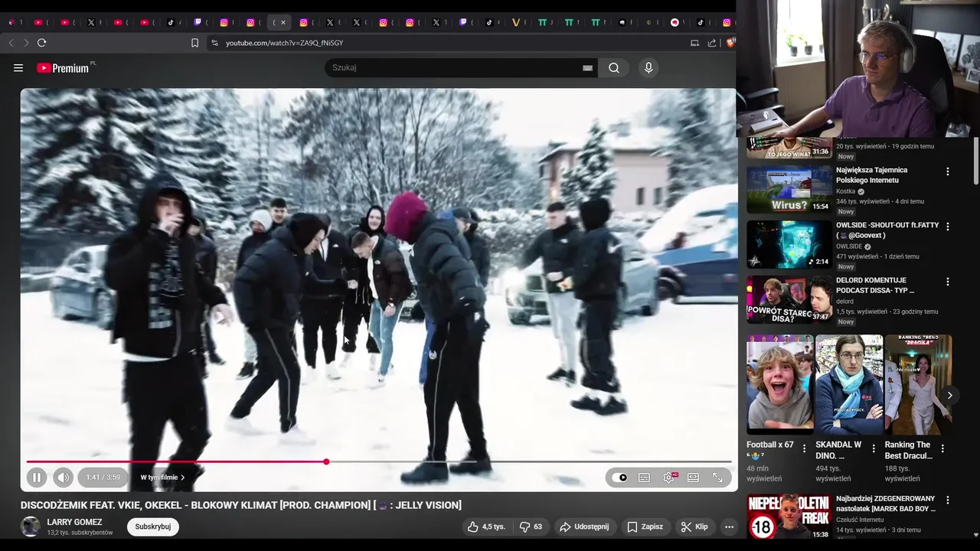Image resolution: width=980 pixels, height=551 pixels.
Task: Open 'SKANDAL W DINO' short thumbnail
Action: 849,384
